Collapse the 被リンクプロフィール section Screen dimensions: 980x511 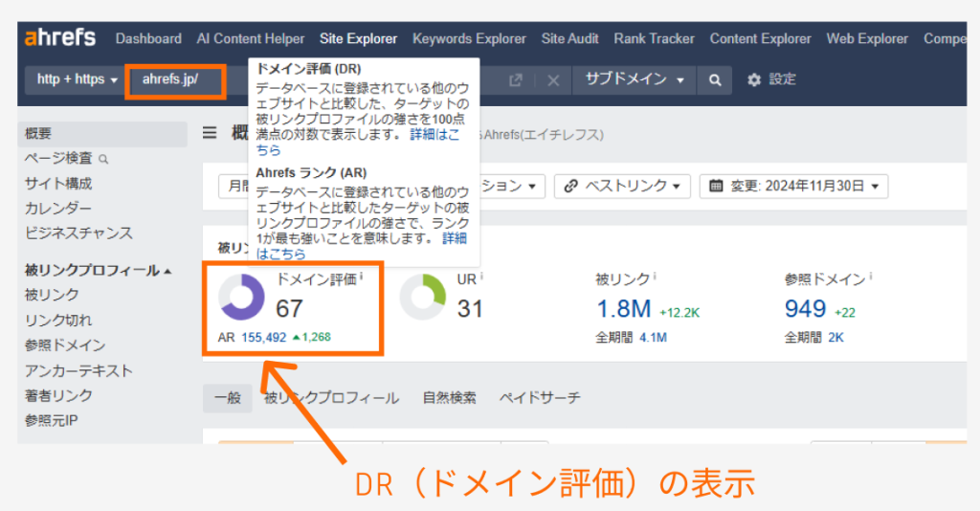point(98,271)
